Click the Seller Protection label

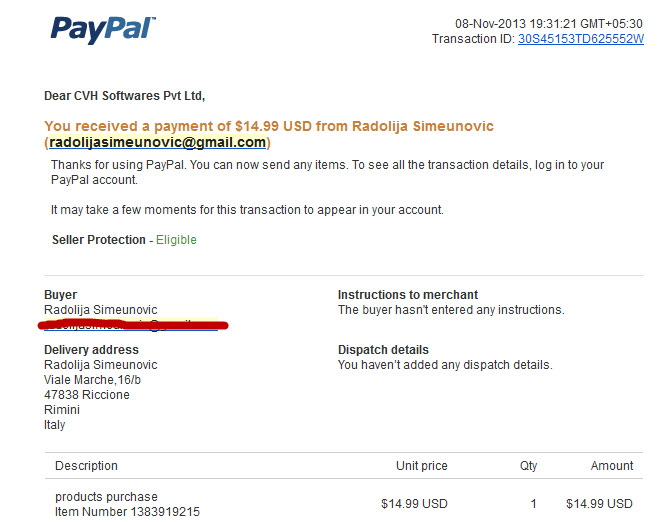(x=98, y=240)
